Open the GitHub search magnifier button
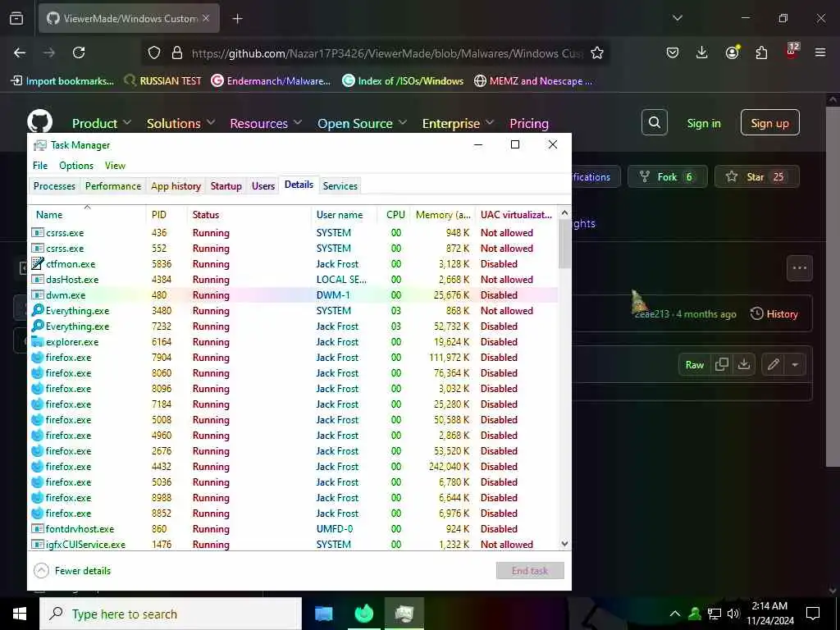This screenshot has width=840, height=630. [654, 123]
